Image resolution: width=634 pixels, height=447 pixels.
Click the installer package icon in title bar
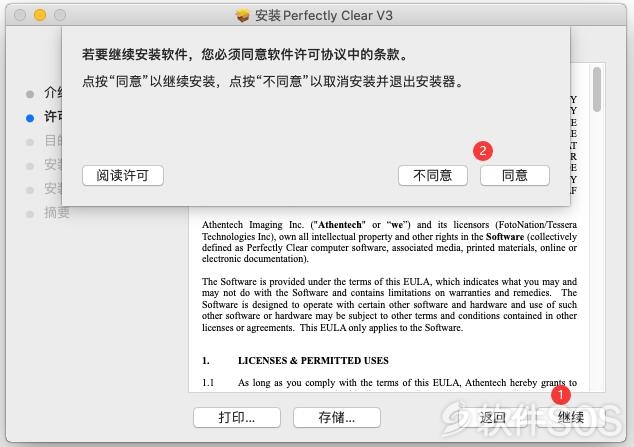(x=242, y=15)
